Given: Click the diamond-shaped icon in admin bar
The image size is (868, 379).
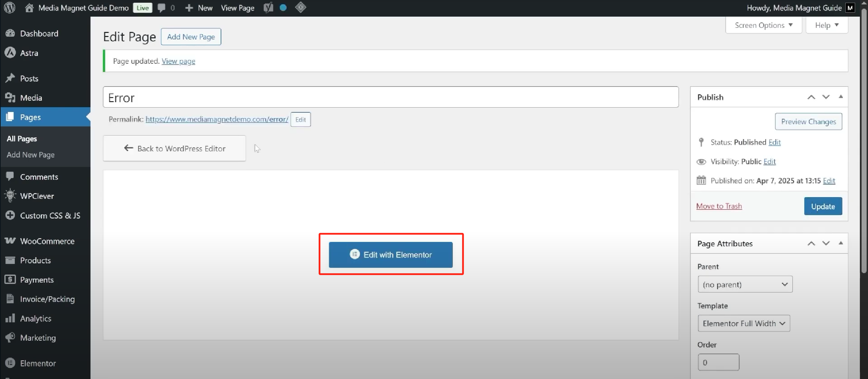Looking at the screenshot, I should (x=300, y=7).
